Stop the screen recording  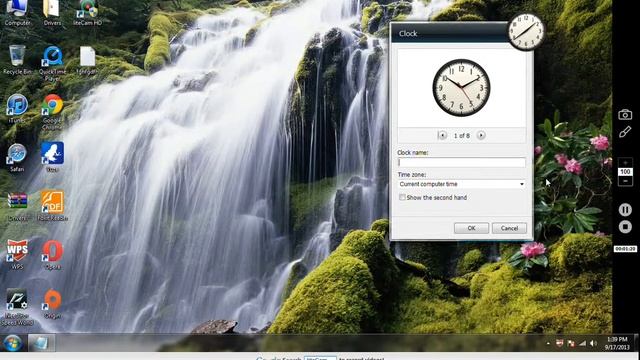(x=625, y=227)
